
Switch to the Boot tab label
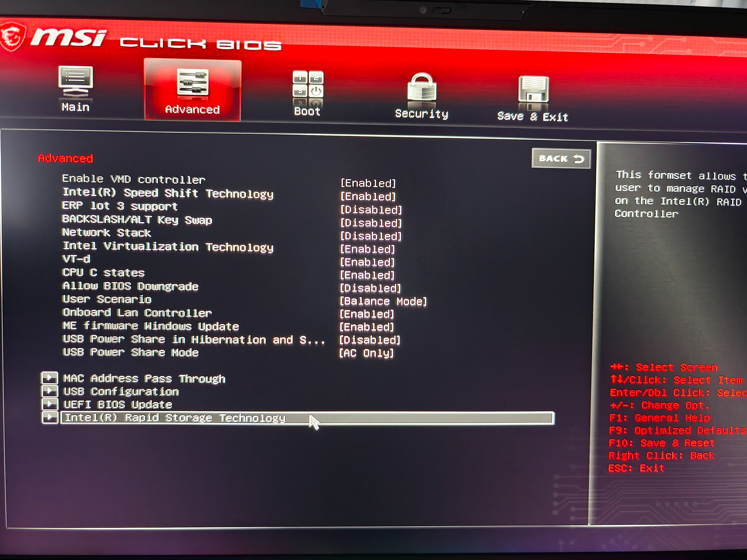(307, 111)
